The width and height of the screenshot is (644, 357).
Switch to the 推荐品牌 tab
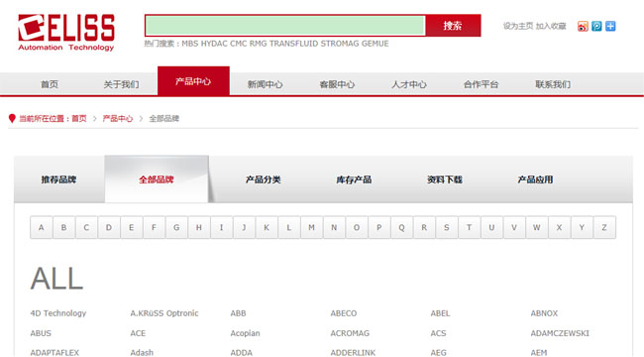coord(58,179)
